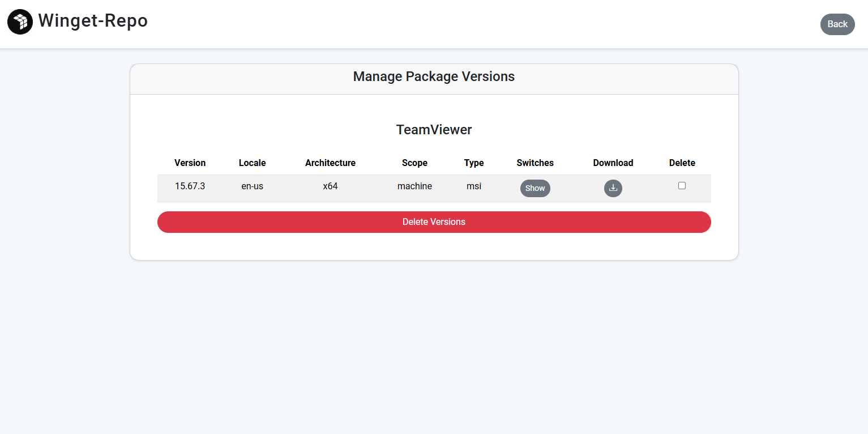Click the Switches column header
This screenshot has width=868, height=434.
pos(535,163)
